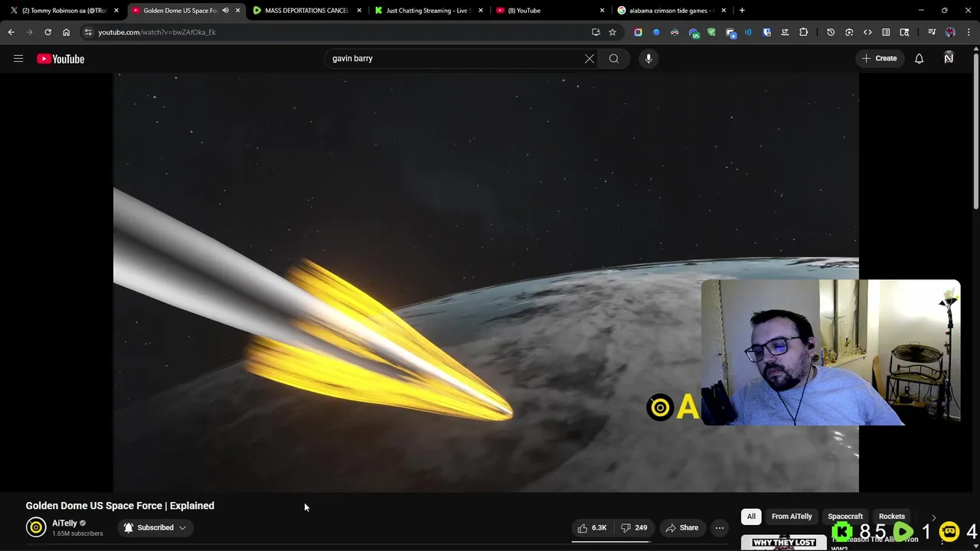Start voice search with the microphone

[648, 58]
